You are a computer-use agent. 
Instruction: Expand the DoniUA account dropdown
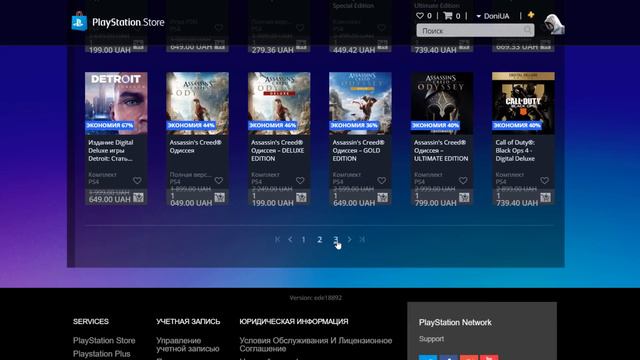tap(493, 16)
